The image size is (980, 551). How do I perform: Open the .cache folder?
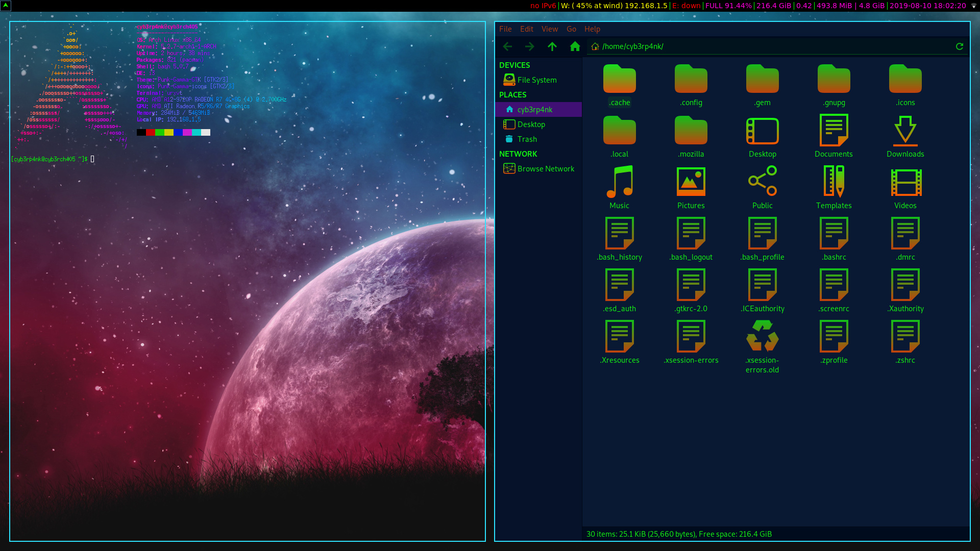pos(620,85)
